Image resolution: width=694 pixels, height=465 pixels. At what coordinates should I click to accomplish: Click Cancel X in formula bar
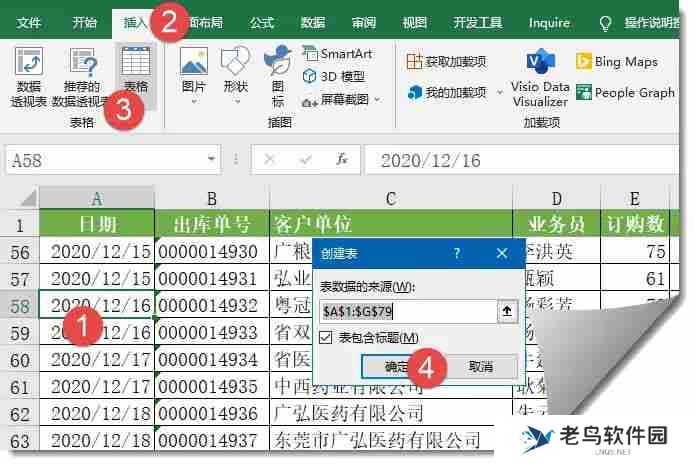[270, 159]
